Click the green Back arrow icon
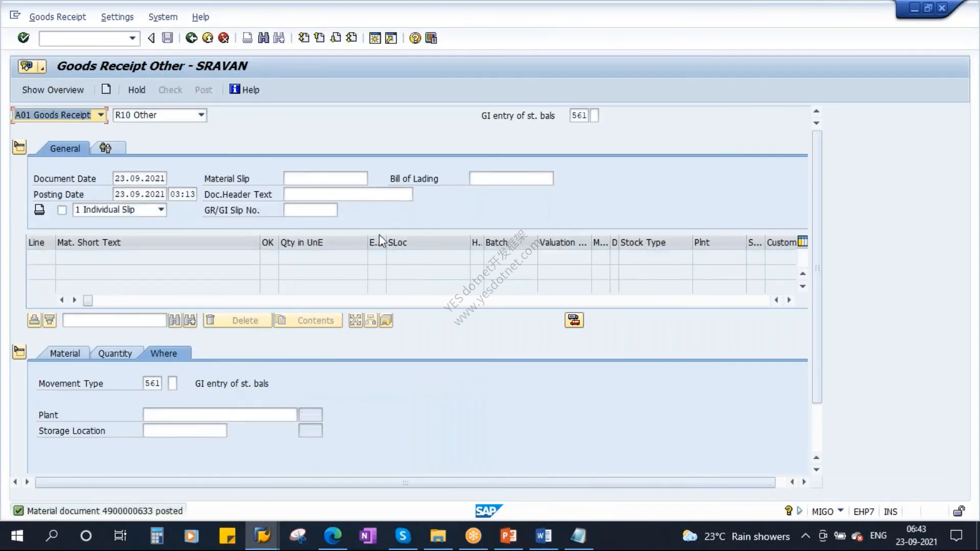 point(191,38)
